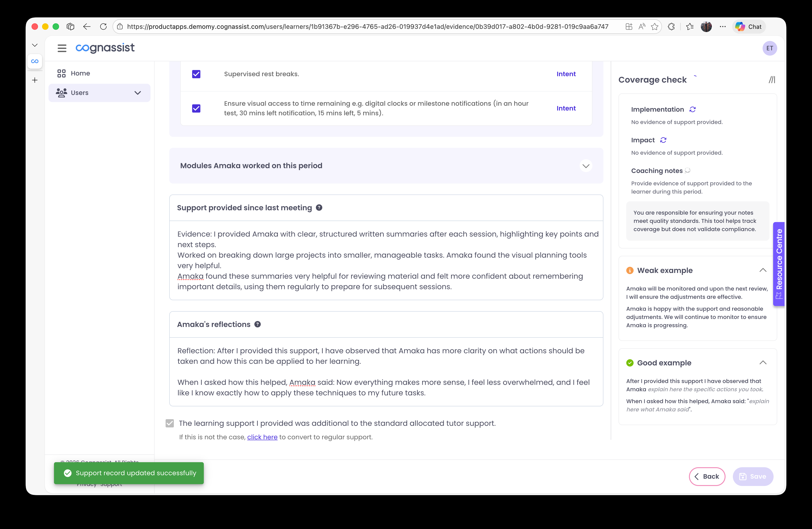Click here to convert to regular support
Image resolution: width=812 pixels, height=529 pixels.
(262, 437)
